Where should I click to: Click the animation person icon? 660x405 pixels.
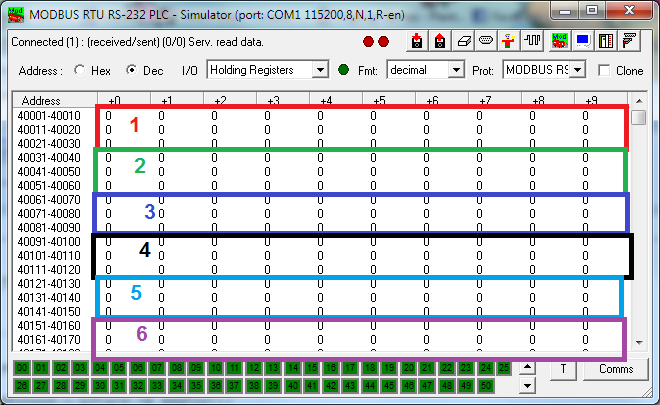[x=508, y=41]
